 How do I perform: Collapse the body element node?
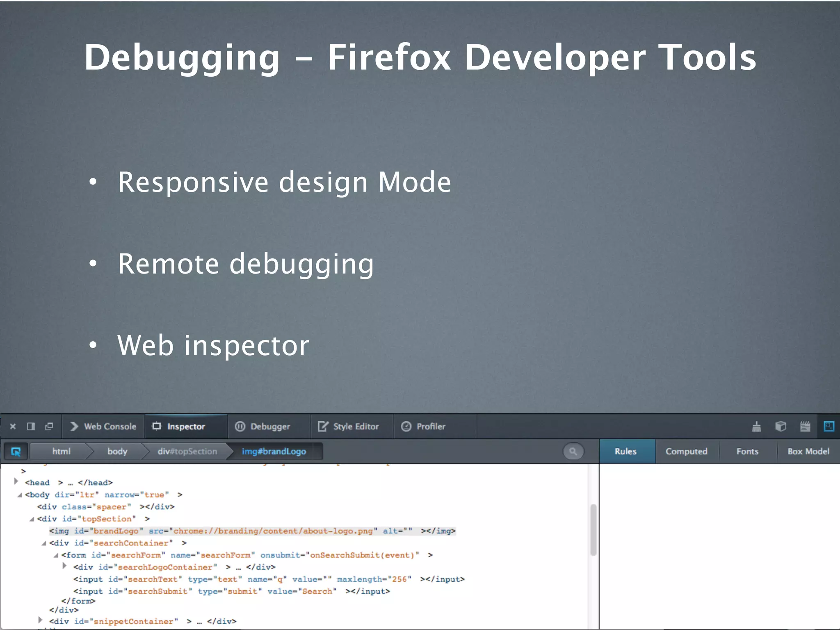point(19,495)
